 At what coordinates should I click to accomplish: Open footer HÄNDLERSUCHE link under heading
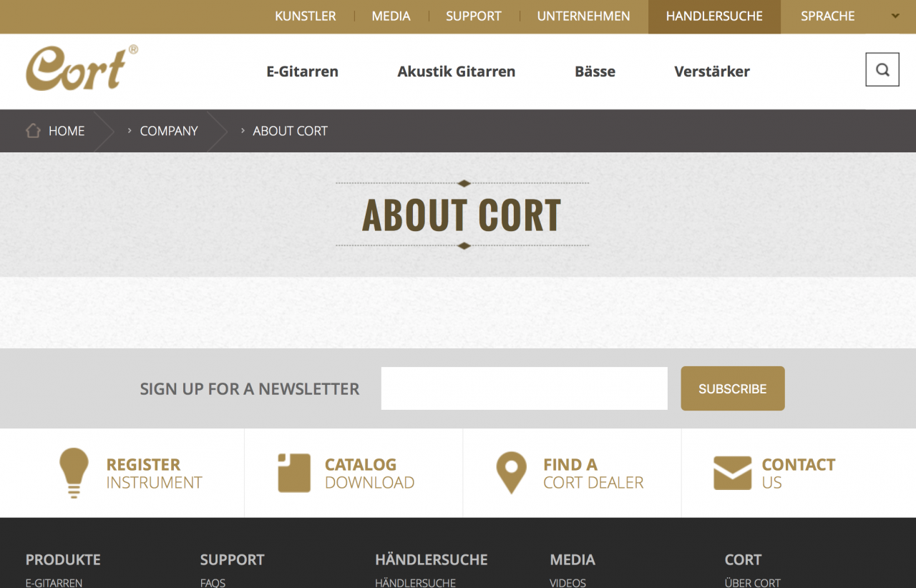click(415, 582)
